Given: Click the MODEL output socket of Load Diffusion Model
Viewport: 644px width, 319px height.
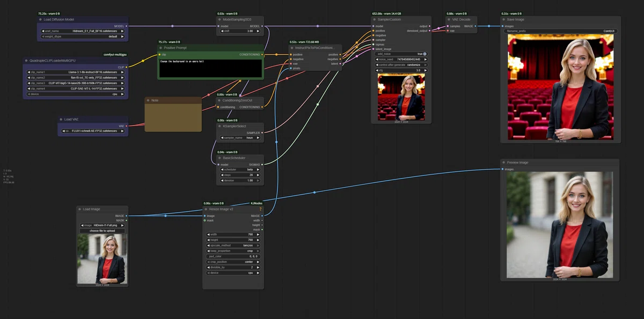Looking at the screenshot, I should (x=127, y=26).
